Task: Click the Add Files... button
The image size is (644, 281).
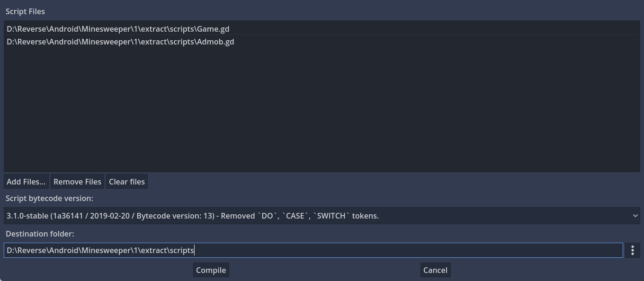Action: (26, 182)
